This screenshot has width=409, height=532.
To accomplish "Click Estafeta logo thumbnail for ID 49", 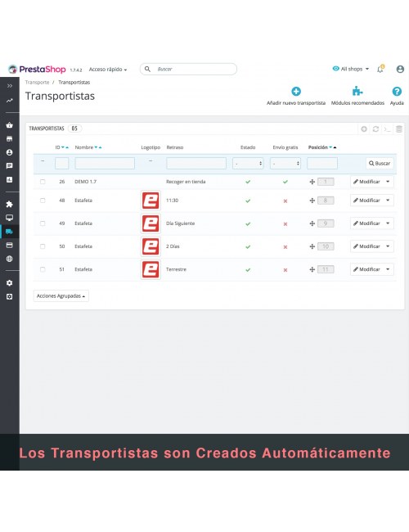I will pos(151,223).
